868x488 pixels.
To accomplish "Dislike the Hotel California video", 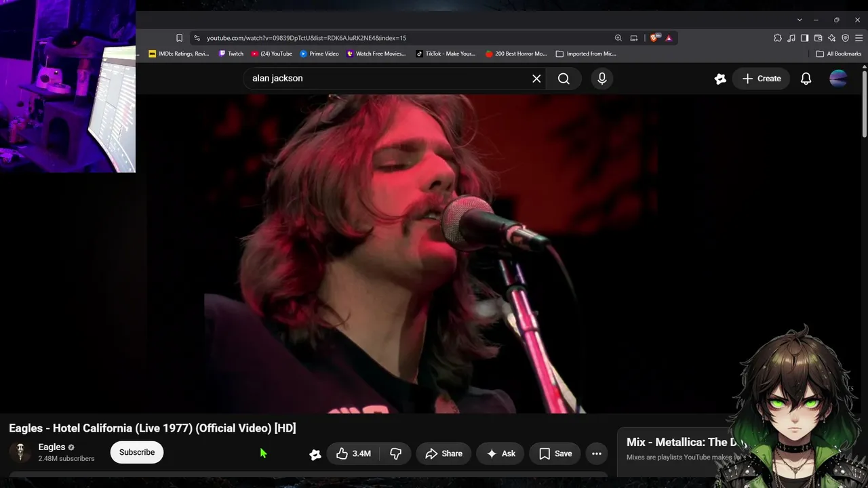I will pyautogui.click(x=396, y=453).
